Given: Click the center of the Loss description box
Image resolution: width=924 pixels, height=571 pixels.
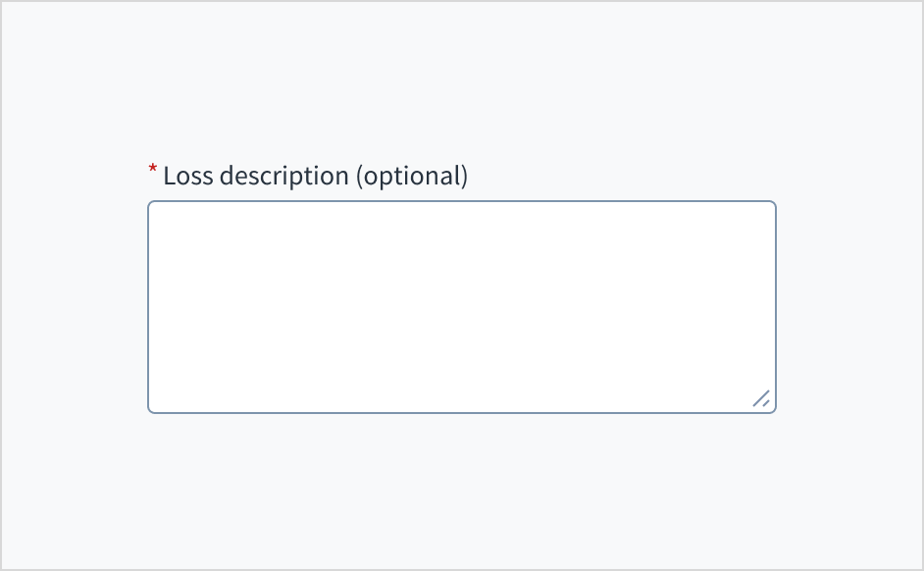Looking at the screenshot, I should (x=461, y=307).
